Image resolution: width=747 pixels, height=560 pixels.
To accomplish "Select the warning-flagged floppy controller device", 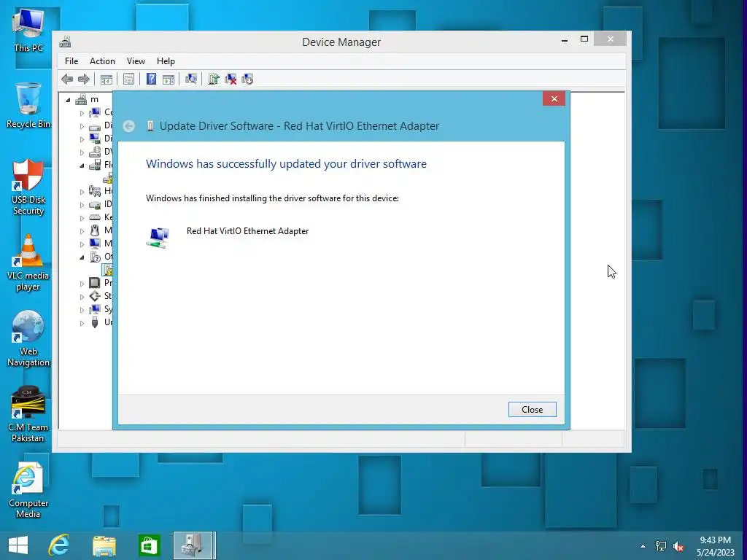I will [x=108, y=178].
